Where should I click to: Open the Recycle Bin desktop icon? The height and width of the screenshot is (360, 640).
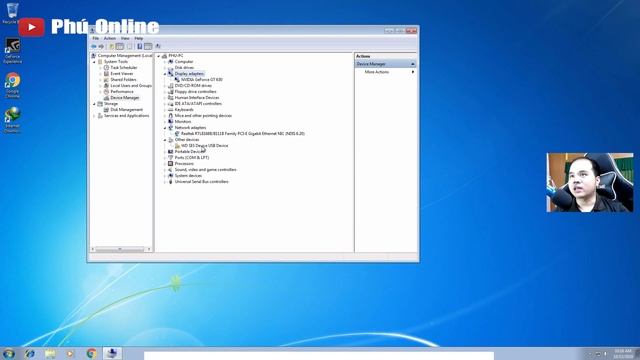tap(12, 13)
